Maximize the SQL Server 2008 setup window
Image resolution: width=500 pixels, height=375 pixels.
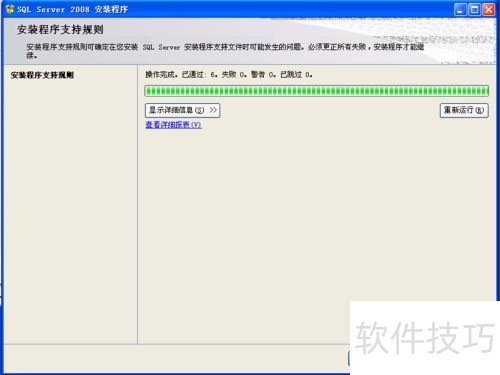474,9
